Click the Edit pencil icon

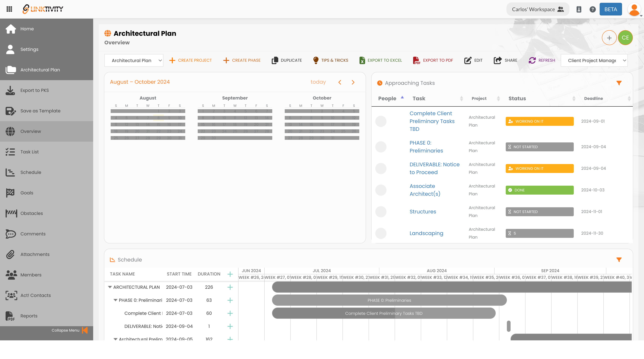468,60
